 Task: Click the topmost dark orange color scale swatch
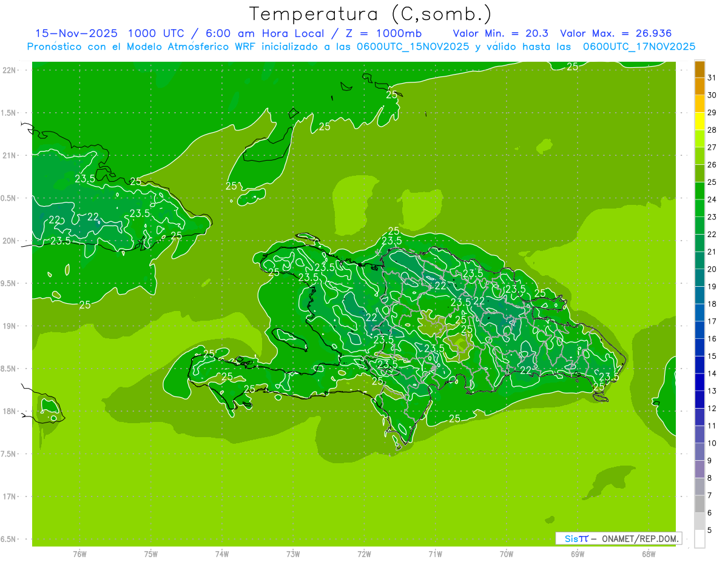[x=699, y=69]
